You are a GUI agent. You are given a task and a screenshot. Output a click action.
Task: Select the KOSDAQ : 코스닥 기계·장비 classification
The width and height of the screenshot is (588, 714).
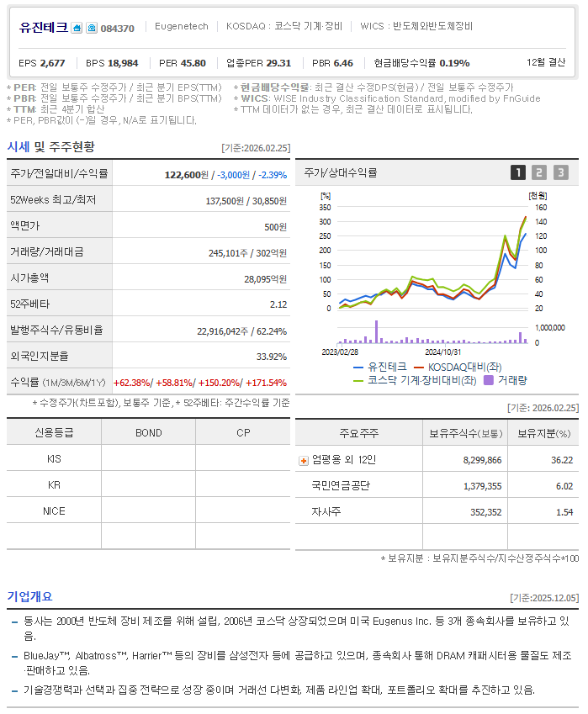pyautogui.click(x=284, y=26)
